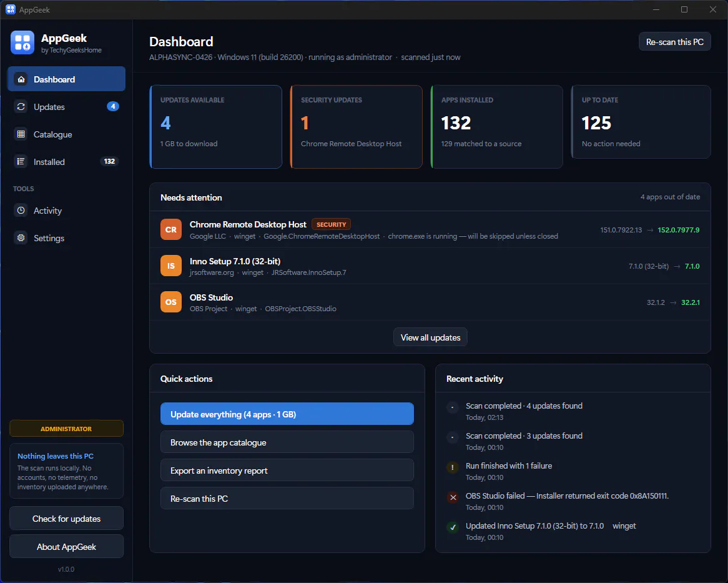The image size is (728, 583).
Task: Open the Apps Installed card
Action: point(497,127)
